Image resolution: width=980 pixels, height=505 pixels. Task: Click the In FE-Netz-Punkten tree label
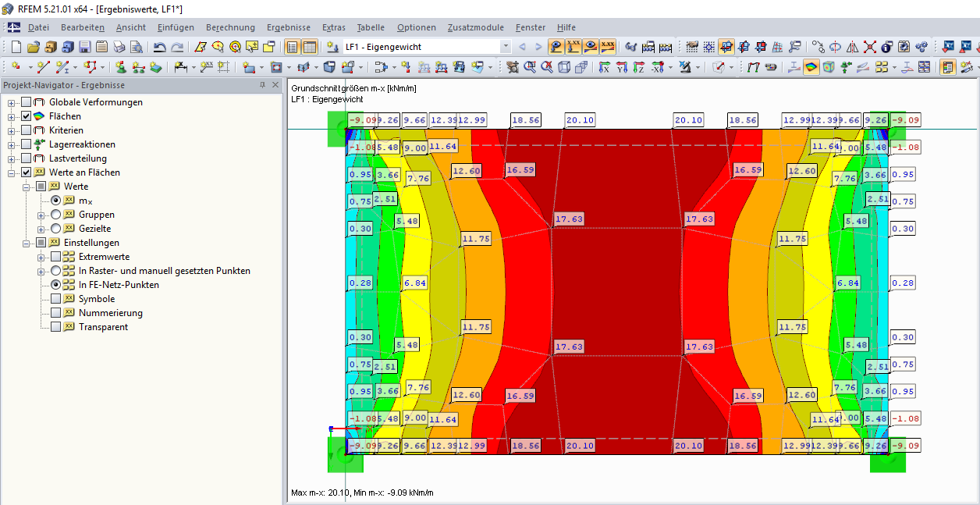click(x=119, y=285)
